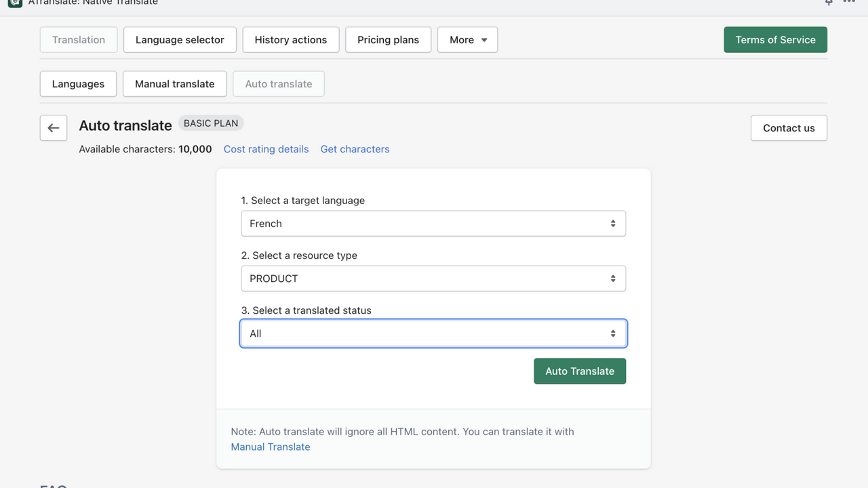Open the Pricing plans tab

388,39
